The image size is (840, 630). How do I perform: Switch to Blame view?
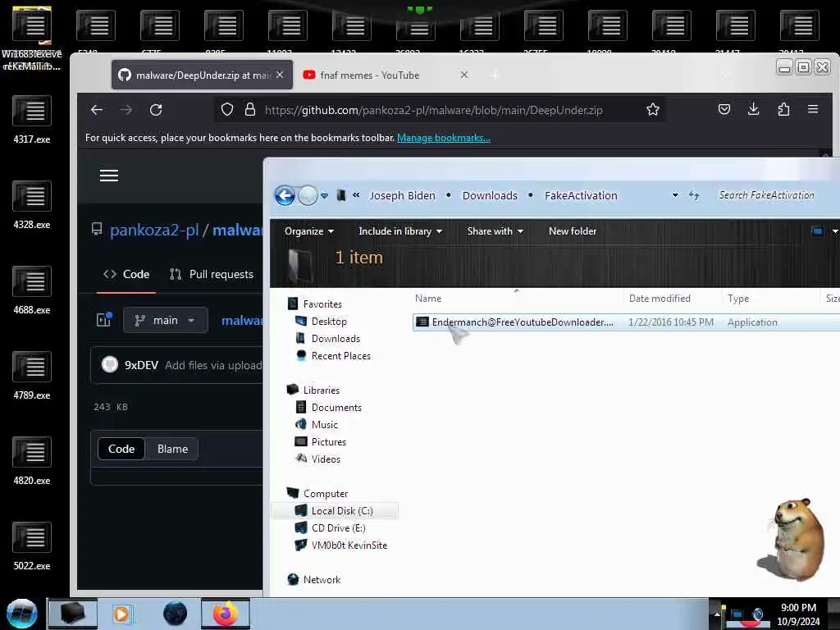coord(172,449)
